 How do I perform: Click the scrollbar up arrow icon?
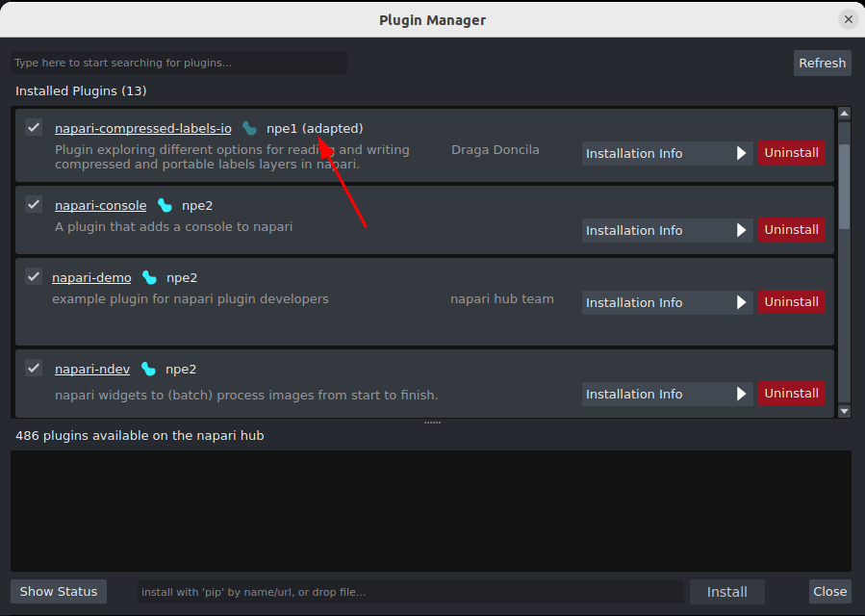(845, 114)
